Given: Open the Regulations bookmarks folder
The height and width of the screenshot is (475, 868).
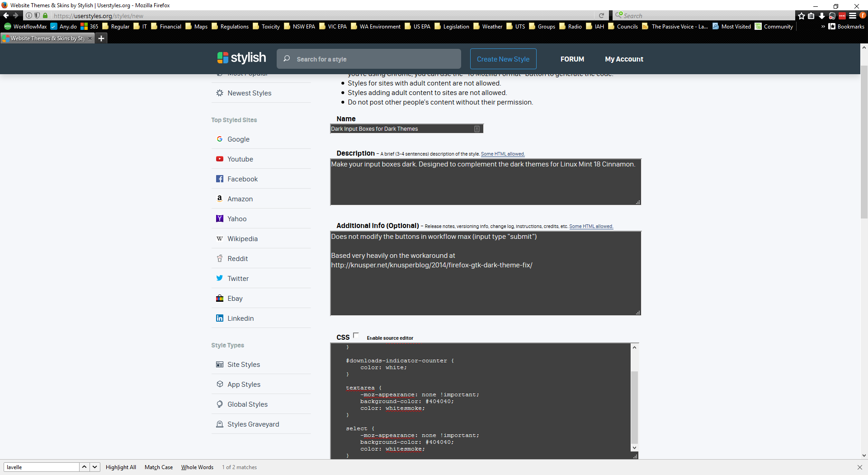Looking at the screenshot, I should pos(230,26).
